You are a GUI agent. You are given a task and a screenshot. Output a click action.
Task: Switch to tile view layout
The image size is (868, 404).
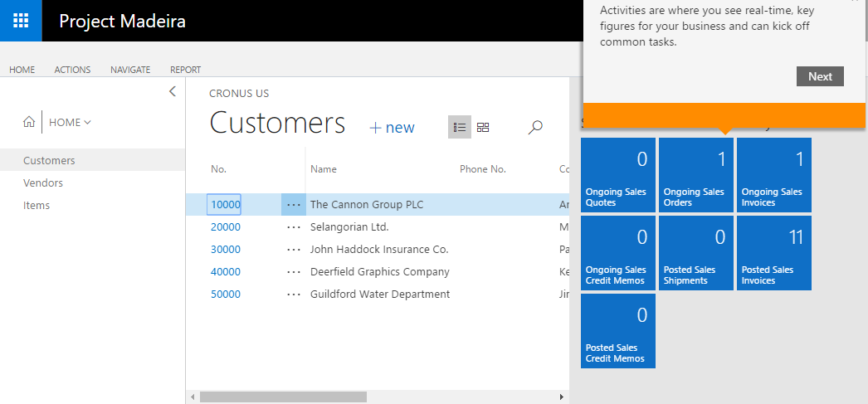[483, 127]
